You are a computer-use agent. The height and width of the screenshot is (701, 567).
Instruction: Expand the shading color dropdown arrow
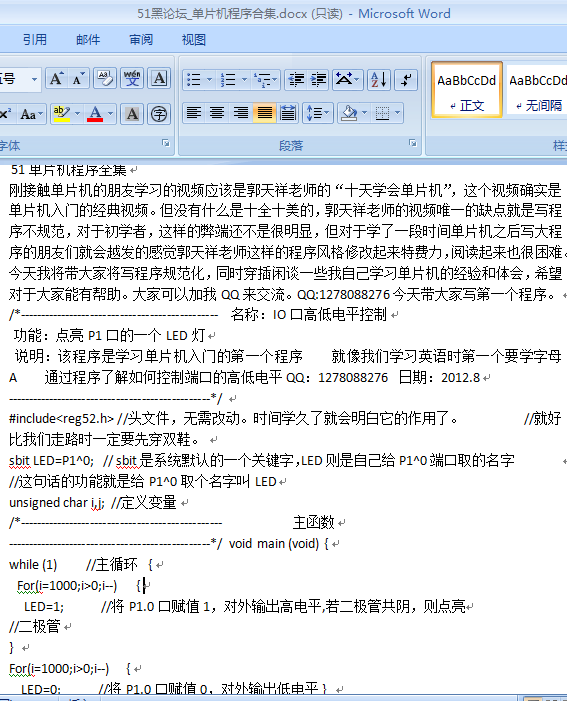point(364,113)
